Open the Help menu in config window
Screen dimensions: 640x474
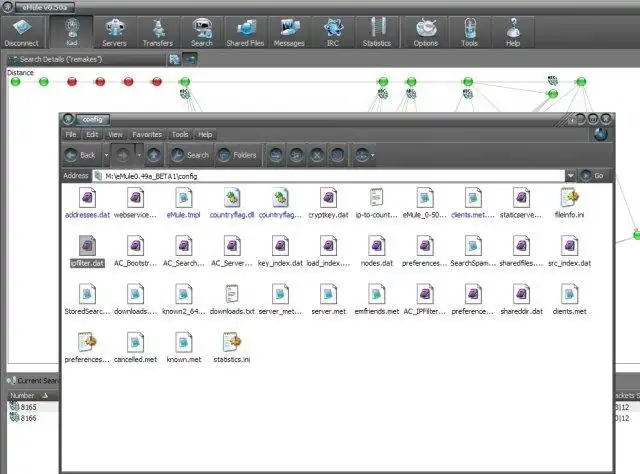(205, 134)
